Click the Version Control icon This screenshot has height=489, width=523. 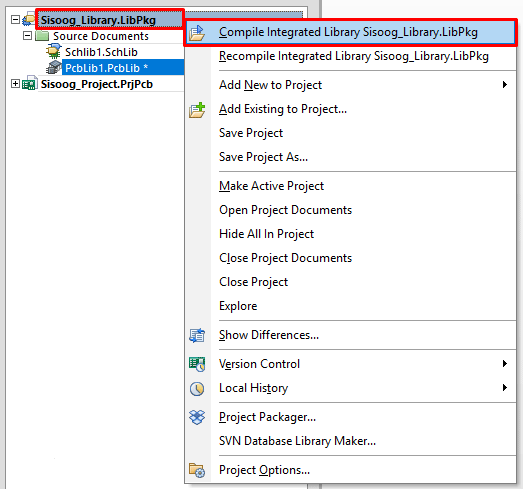pos(197,364)
